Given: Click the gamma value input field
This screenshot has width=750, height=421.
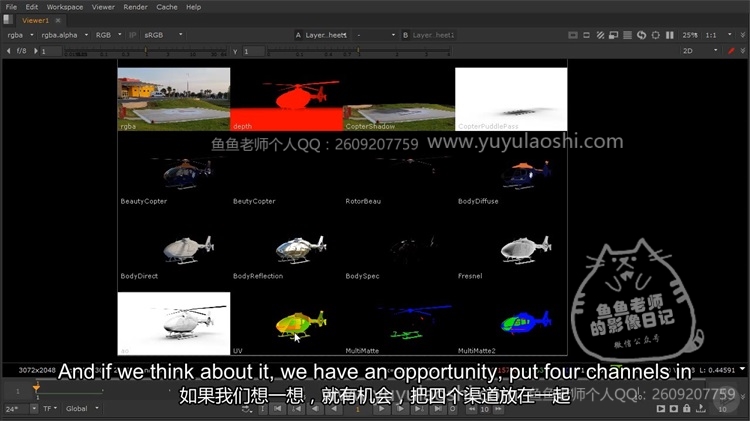Looking at the screenshot, I should 254,51.
